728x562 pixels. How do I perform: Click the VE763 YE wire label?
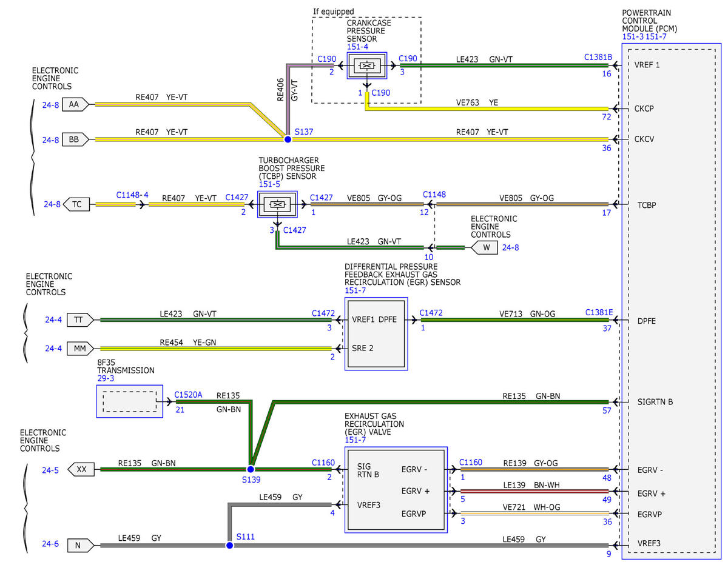click(479, 103)
